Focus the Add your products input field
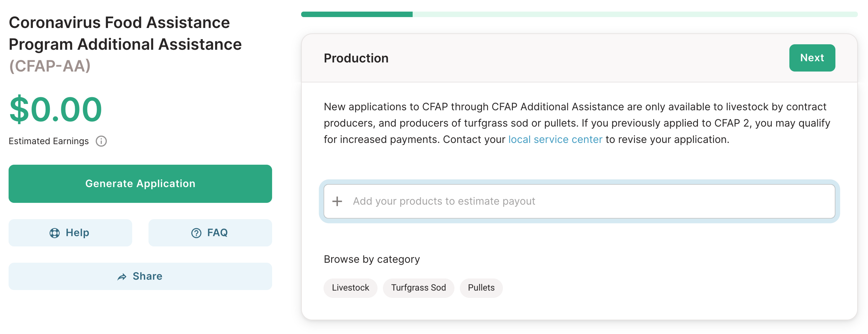 pos(580,201)
